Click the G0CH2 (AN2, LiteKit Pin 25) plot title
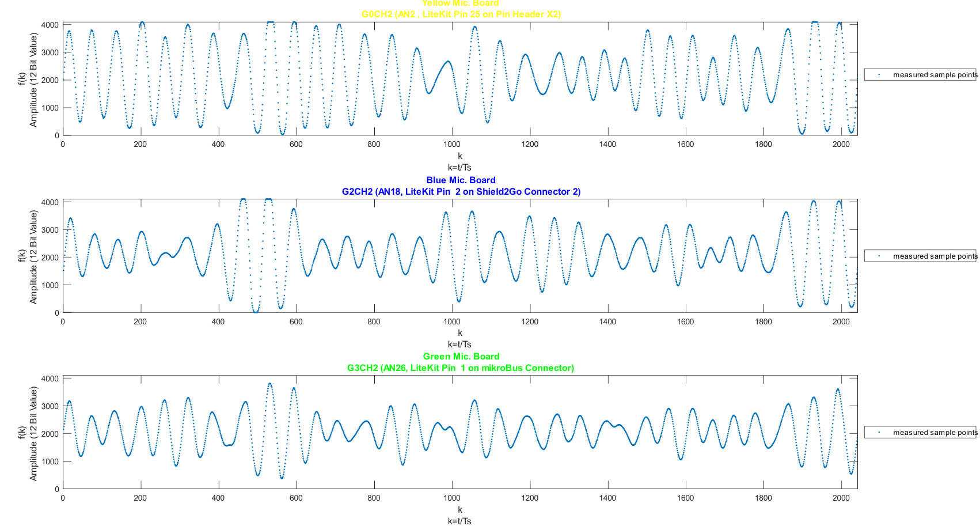 click(x=461, y=14)
